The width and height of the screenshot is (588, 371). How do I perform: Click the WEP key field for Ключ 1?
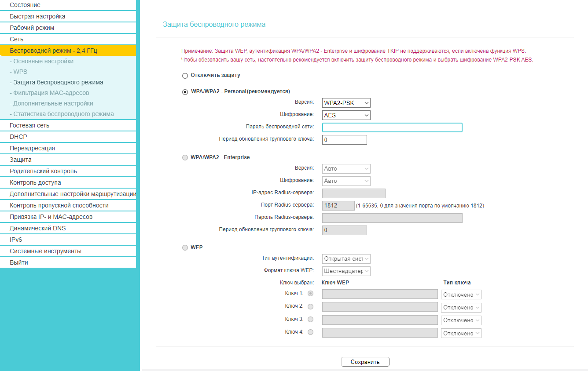380,294
